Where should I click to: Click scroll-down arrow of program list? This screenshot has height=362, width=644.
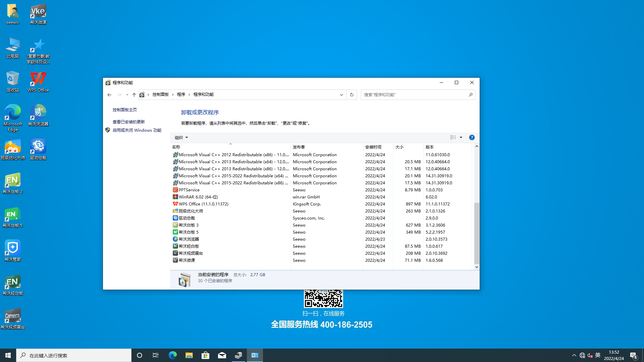click(477, 267)
